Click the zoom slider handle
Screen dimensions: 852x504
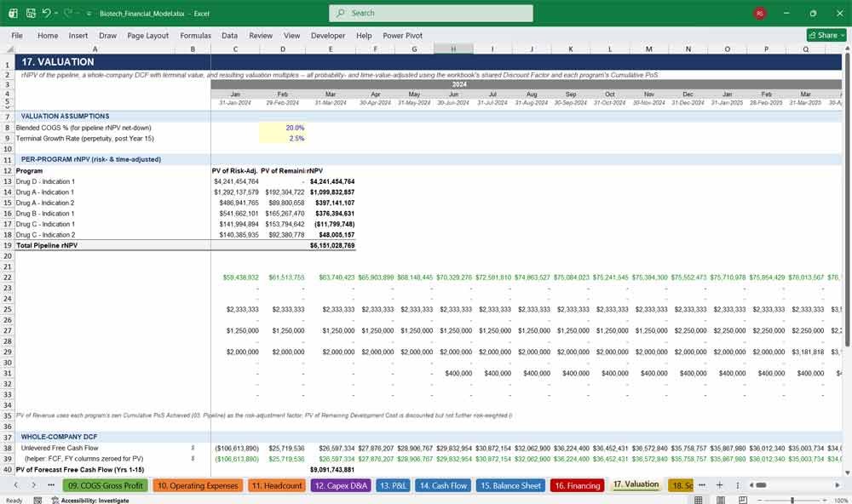792,500
